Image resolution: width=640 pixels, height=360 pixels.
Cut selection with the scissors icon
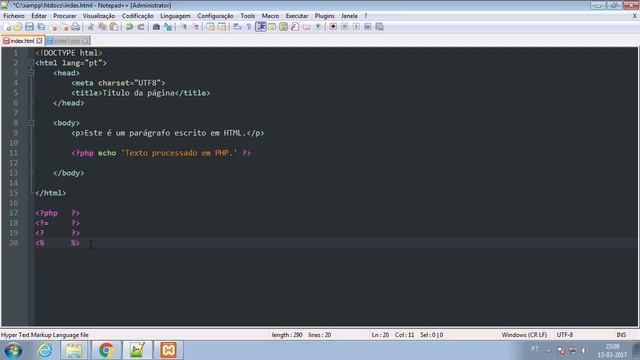pyautogui.click(x=91, y=27)
